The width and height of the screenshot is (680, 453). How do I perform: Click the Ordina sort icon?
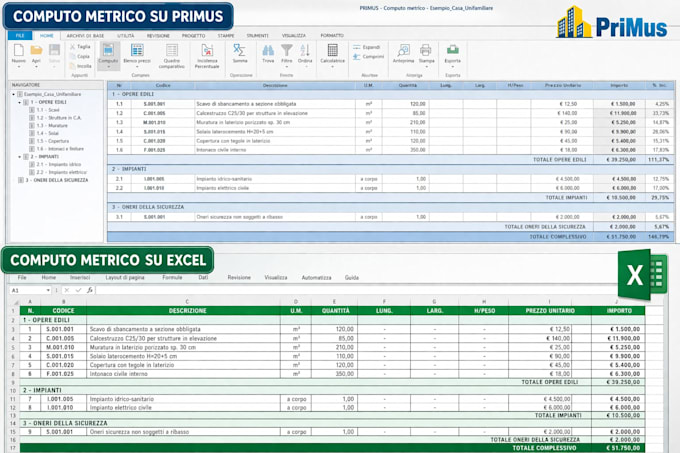305,50
